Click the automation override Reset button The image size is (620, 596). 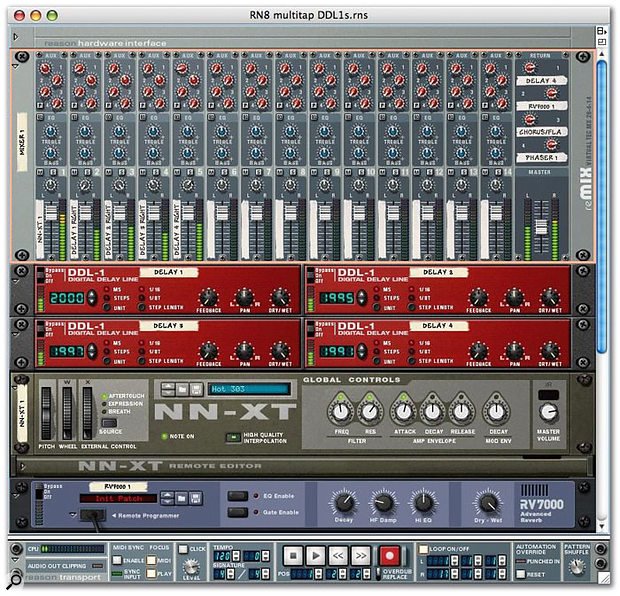point(521,574)
